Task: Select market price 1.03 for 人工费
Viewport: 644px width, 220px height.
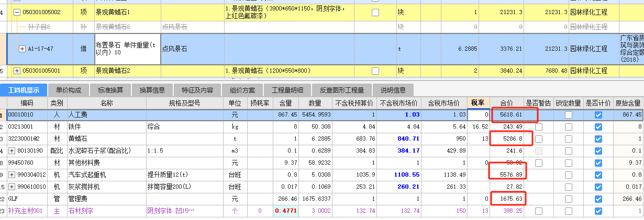Action: (x=398, y=114)
